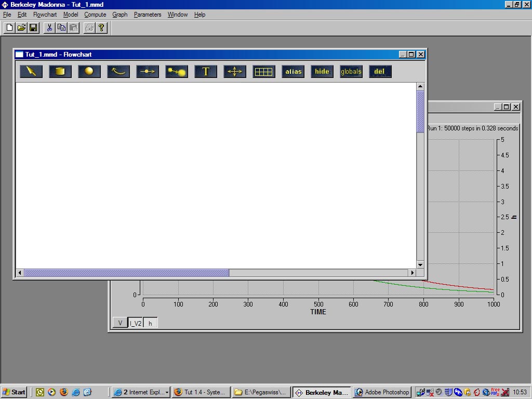Click the Paste clipboard icon
Viewport: 532px width, 399px height.
tap(73, 28)
